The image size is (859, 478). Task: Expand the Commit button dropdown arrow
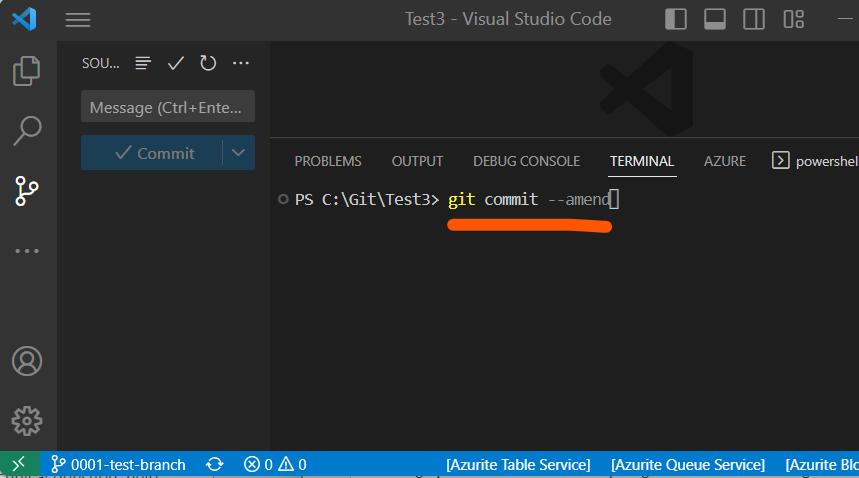tap(238, 153)
